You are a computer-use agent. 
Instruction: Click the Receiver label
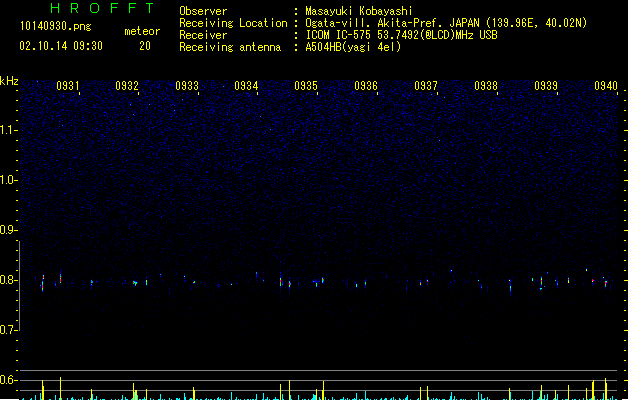[203, 35]
